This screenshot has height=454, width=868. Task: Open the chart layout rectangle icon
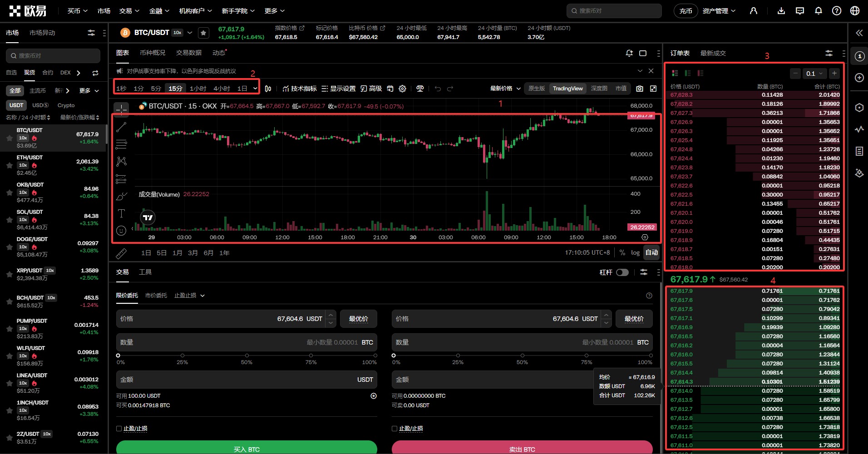pyautogui.click(x=643, y=53)
